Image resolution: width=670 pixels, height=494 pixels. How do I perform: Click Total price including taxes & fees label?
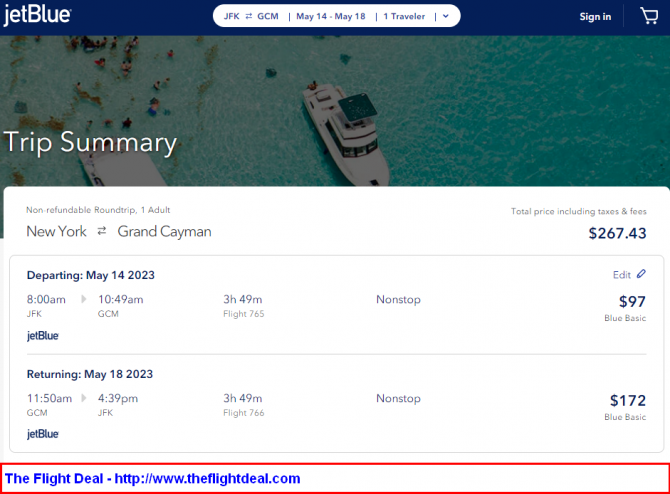point(579,212)
